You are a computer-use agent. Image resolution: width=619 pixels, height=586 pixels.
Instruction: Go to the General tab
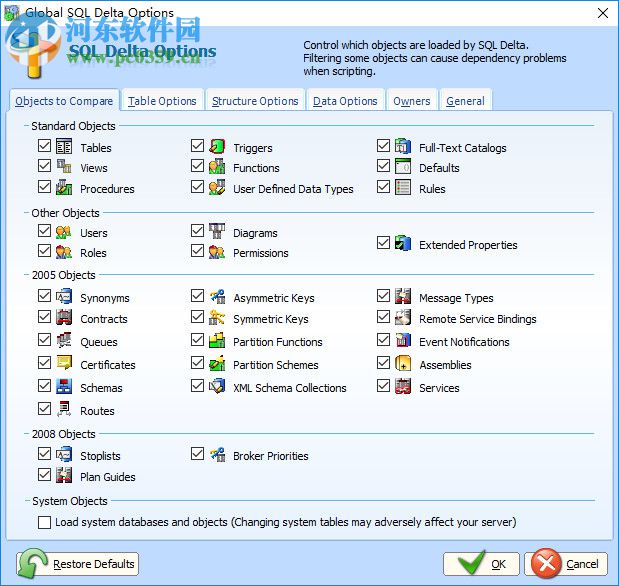[x=465, y=101]
